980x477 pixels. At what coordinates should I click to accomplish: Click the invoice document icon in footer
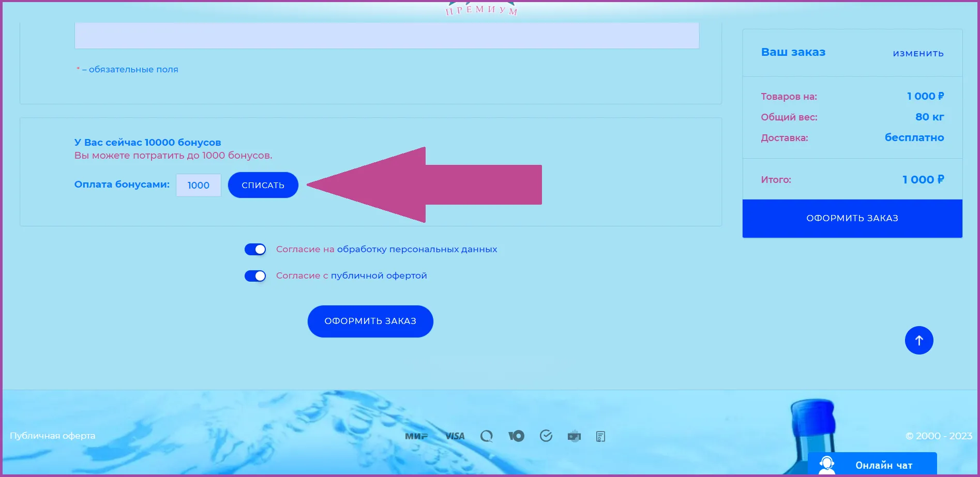[x=600, y=436]
